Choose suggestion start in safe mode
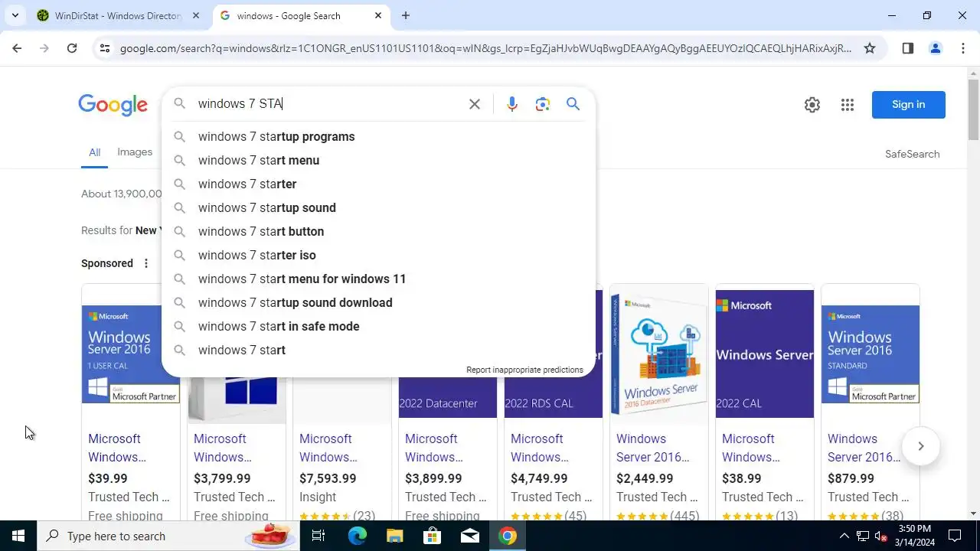Image resolution: width=980 pixels, height=551 pixels. (x=378, y=326)
